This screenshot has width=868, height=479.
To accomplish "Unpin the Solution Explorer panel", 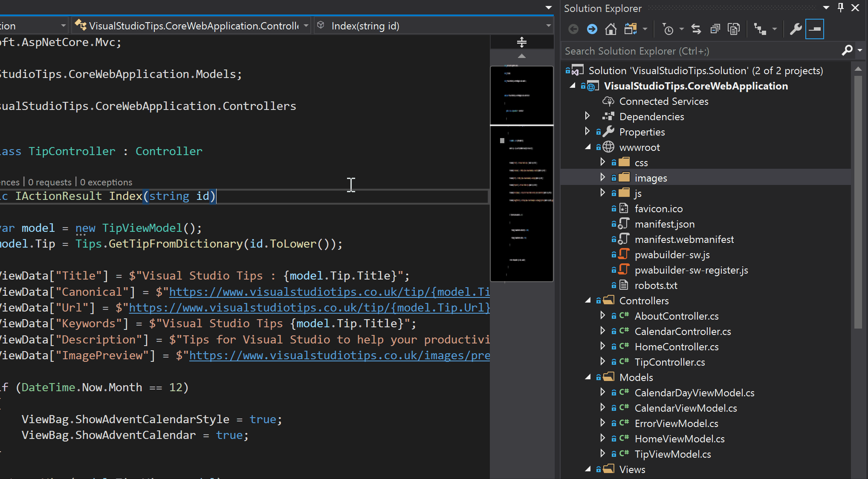I will coord(840,8).
